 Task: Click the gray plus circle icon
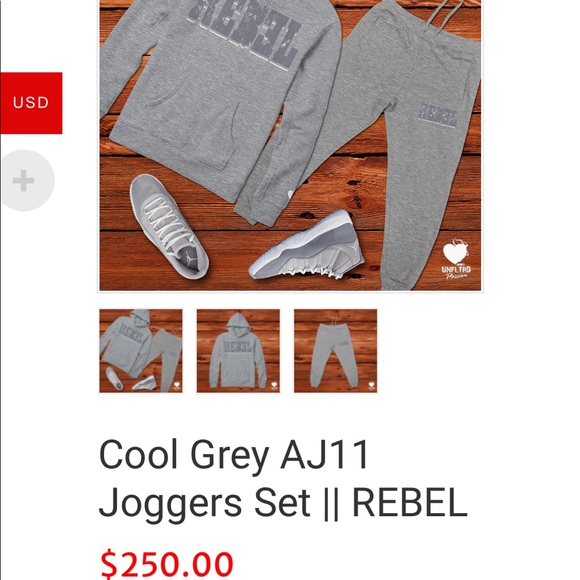pos(26,181)
